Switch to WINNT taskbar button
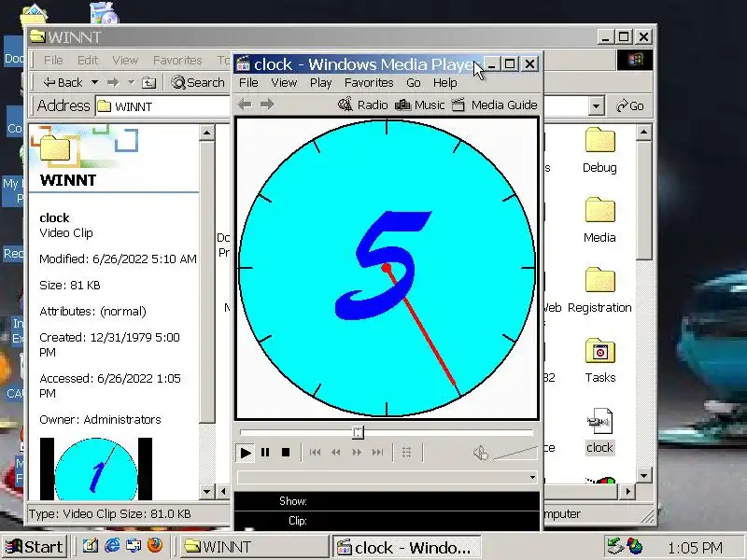This screenshot has width=747, height=560. pyautogui.click(x=254, y=547)
